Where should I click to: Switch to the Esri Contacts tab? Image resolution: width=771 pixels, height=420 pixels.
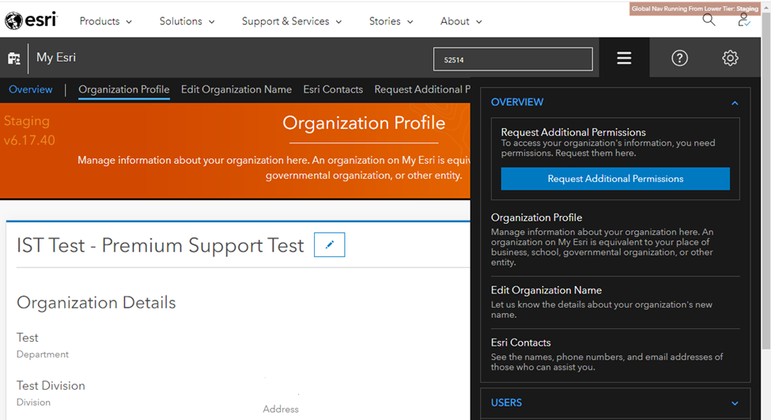point(333,90)
